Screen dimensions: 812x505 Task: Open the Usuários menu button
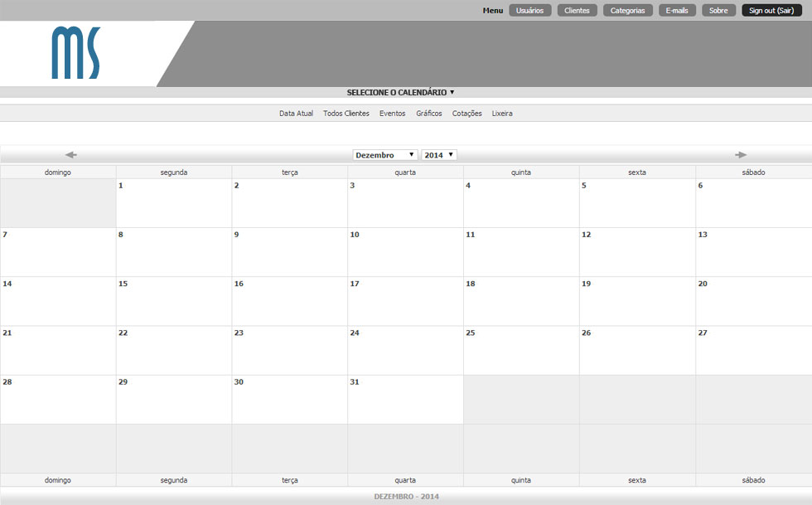(529, 11)
